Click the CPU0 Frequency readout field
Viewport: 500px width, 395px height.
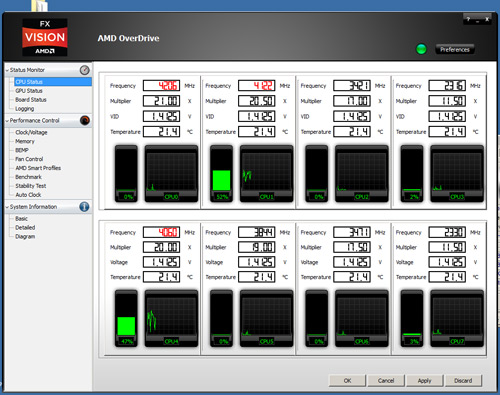coord(161,86)
